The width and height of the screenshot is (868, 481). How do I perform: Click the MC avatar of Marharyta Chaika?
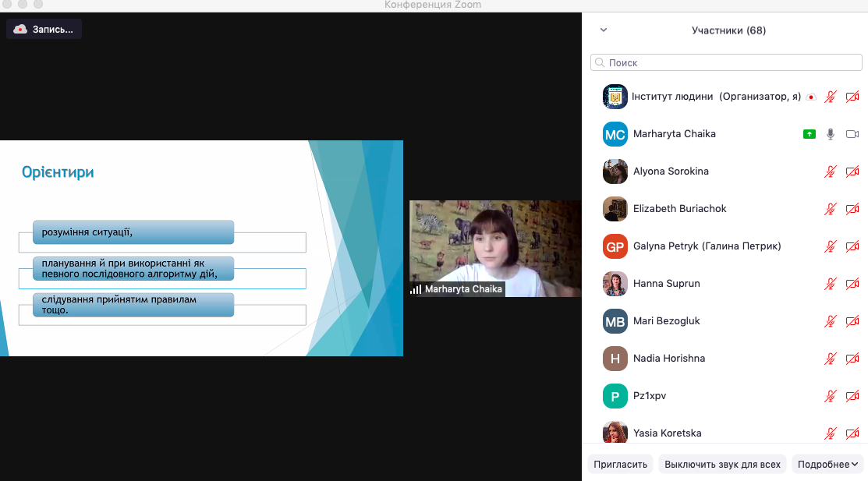click(x=615, y=134)
